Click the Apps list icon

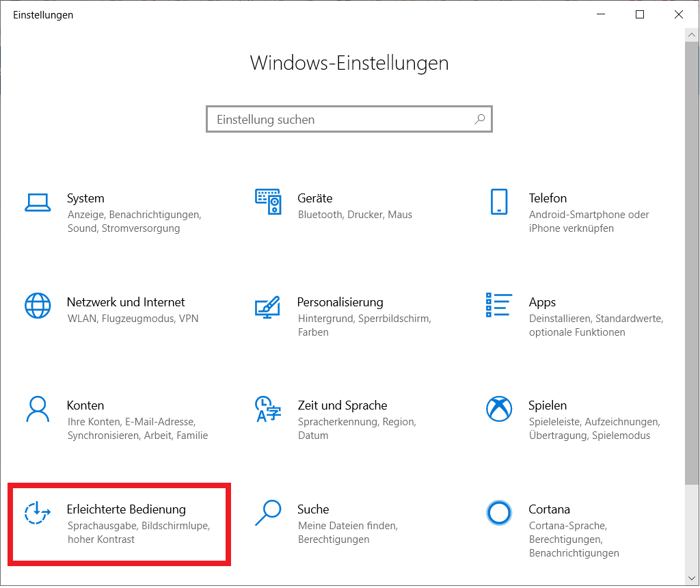[498, 305]
